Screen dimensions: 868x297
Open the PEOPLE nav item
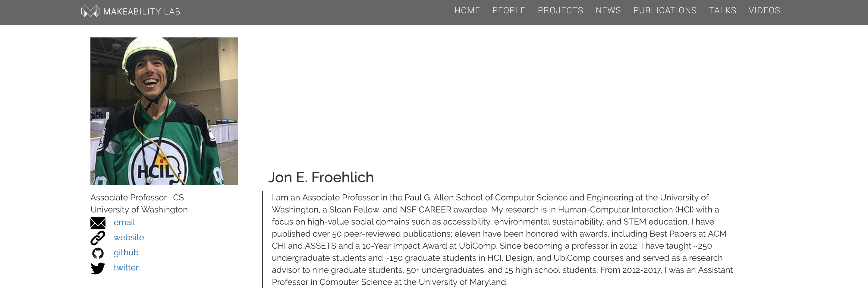[x=508, y=11]
